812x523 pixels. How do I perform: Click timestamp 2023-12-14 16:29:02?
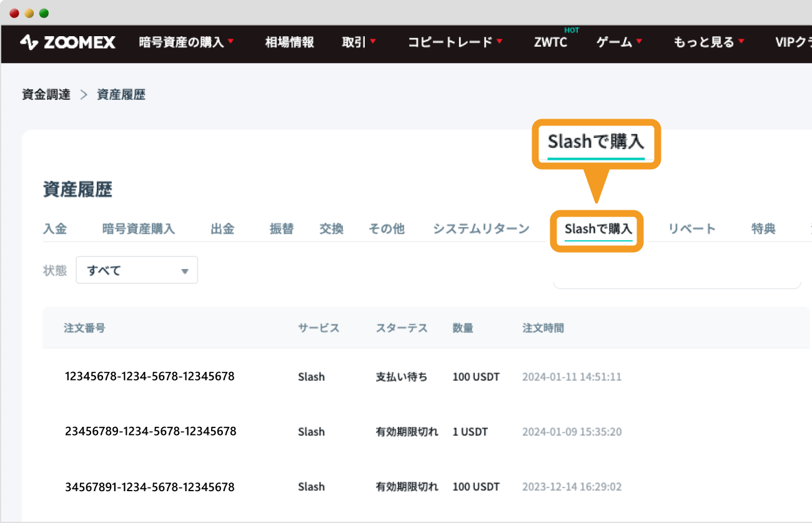click(x=572, y=487)
